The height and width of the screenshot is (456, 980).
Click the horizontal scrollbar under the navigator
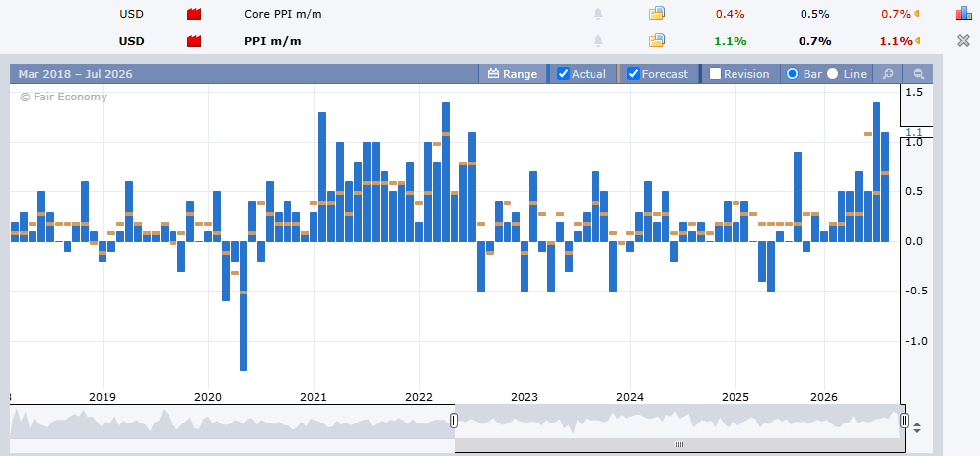[x=679, y=445]
